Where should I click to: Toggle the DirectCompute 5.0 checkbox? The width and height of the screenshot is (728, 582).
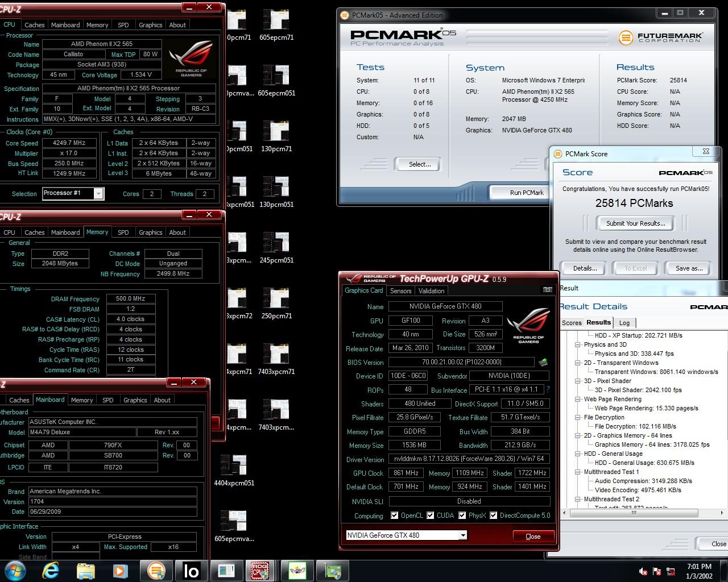pyautogui.click(x=494, y=516)
